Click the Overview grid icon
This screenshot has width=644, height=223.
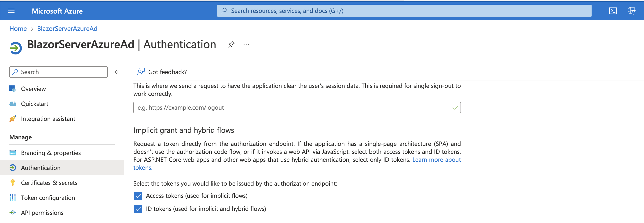pyautogui.click(x=12, y=88)
